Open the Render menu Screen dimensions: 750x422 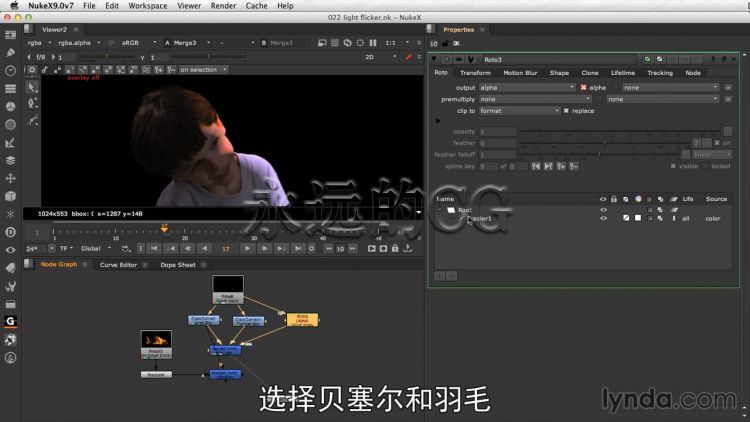coord(223,6)
